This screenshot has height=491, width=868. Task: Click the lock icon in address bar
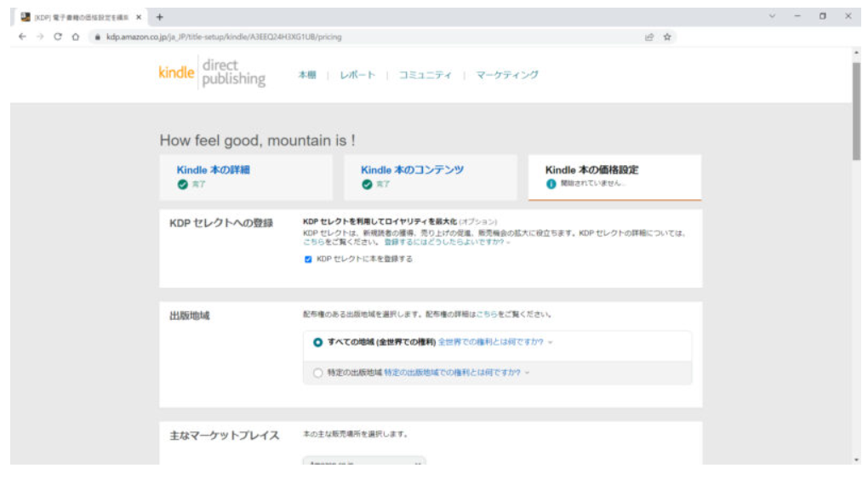(x=97, y=37)
